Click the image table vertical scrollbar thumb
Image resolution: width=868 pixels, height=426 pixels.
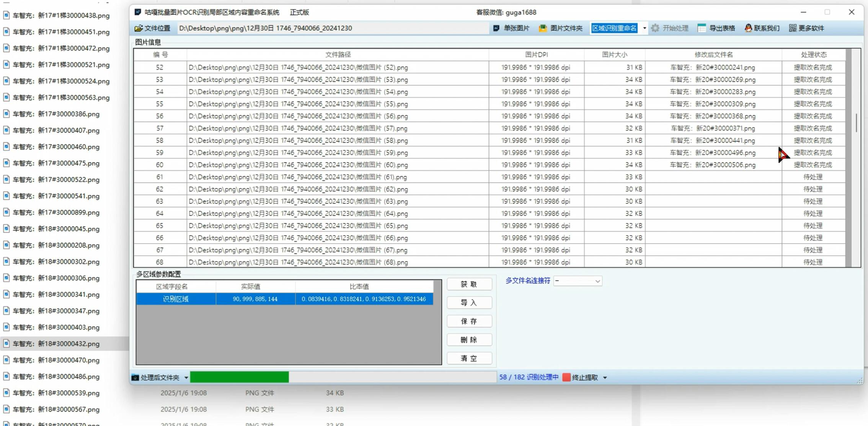tap(857, 123)
